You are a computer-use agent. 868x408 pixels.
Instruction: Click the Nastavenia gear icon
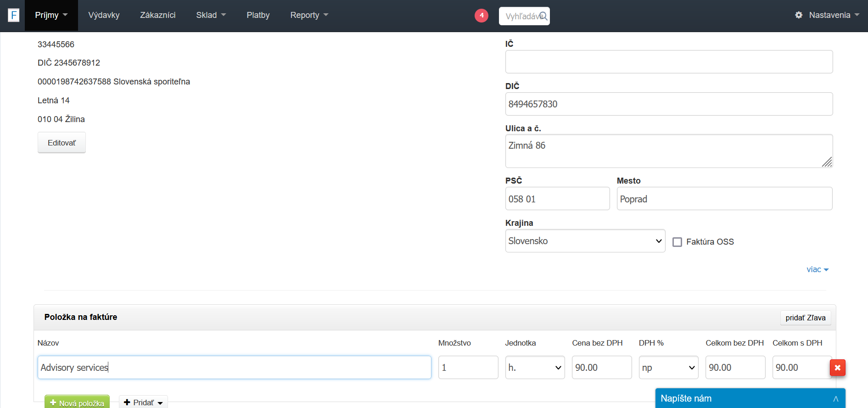pyautogui.click(x=799, y=15)
